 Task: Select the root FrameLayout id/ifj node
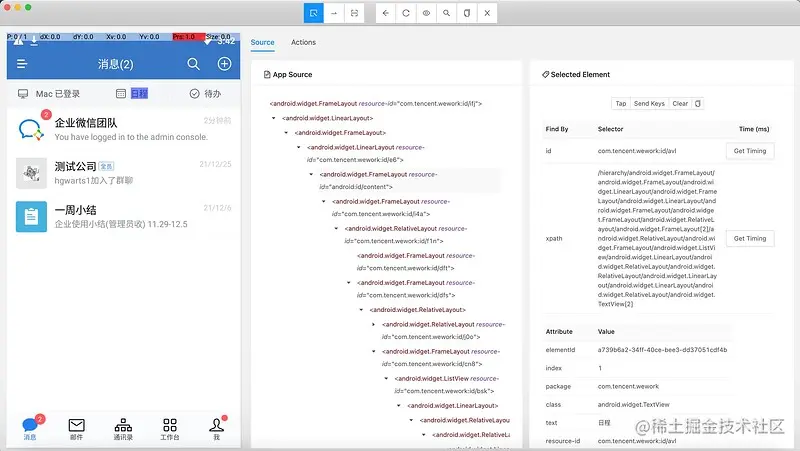coord(376,104)
